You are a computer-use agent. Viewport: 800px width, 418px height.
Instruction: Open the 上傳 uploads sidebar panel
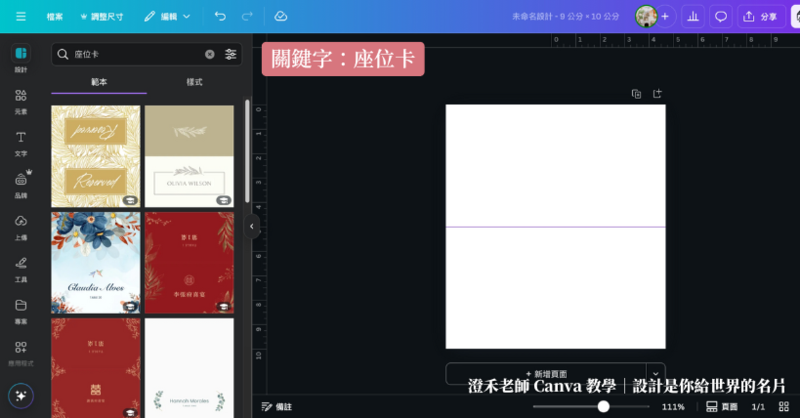(21, 226)
